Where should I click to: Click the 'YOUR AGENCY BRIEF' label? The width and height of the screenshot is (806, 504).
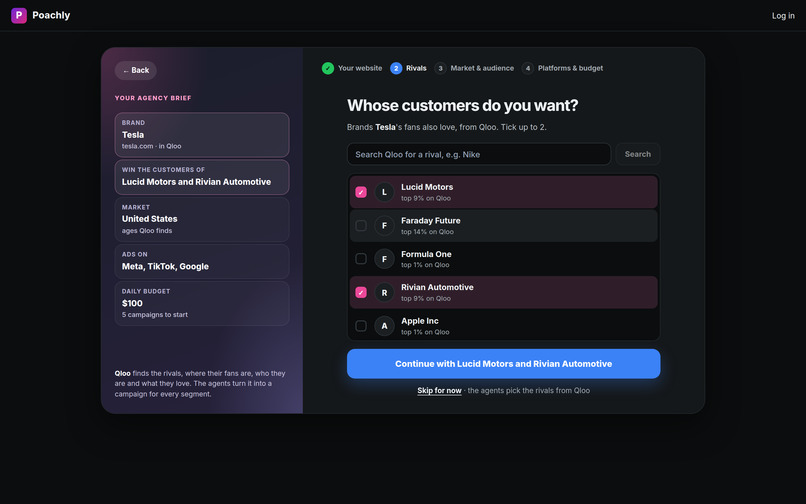click(x=153, y=98)
